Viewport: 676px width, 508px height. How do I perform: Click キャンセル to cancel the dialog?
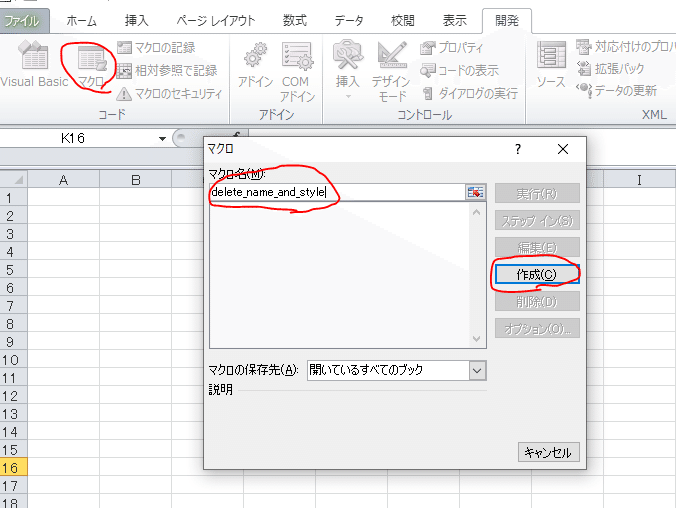[x=548, y=452]
